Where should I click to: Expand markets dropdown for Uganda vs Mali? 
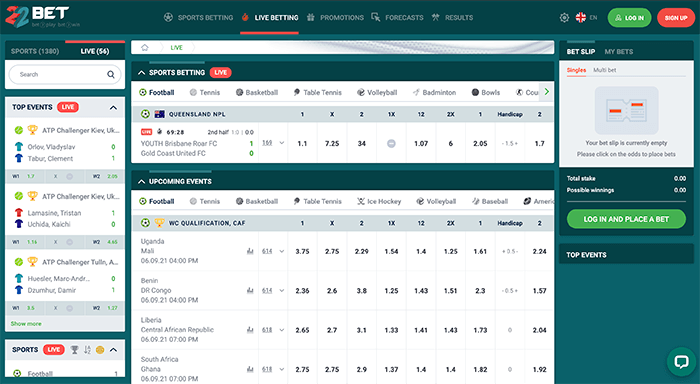282,251
